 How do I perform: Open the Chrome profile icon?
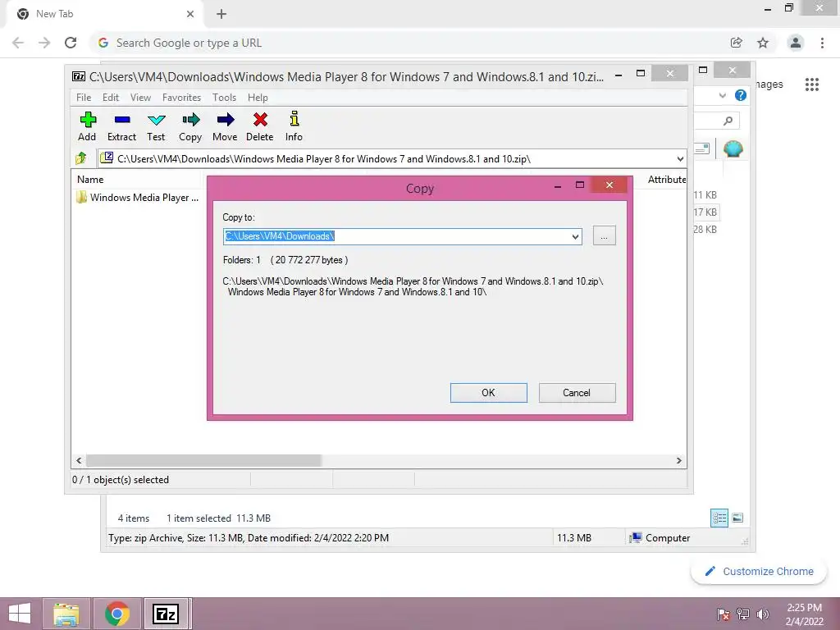[x=796, y=43]
